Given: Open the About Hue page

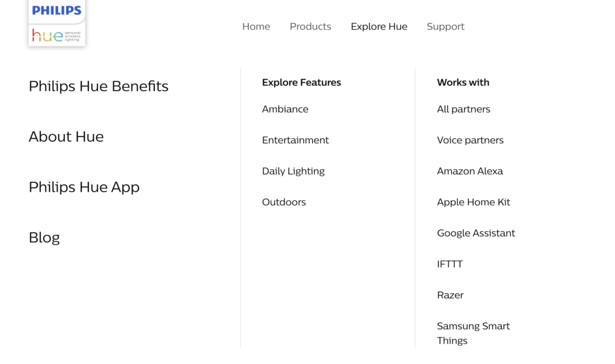Looking at the screenshot, I should (x=66, y=136).
